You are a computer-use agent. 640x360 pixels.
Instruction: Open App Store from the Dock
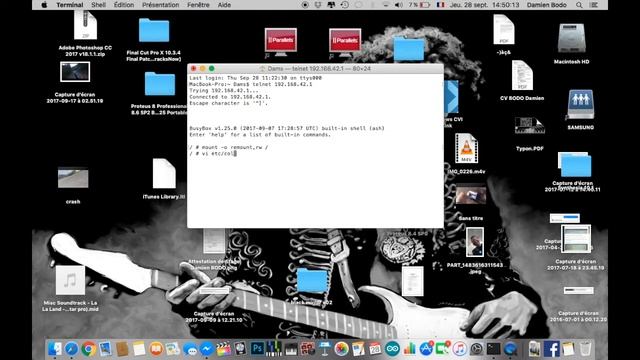click(x=426, y=349)
